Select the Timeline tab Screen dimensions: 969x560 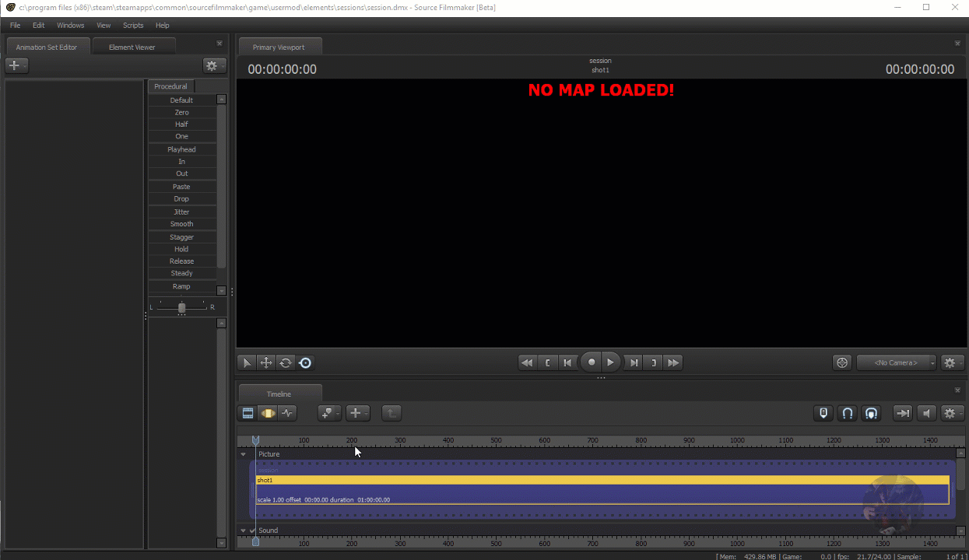pyautogui.click(x=279, y=394)
